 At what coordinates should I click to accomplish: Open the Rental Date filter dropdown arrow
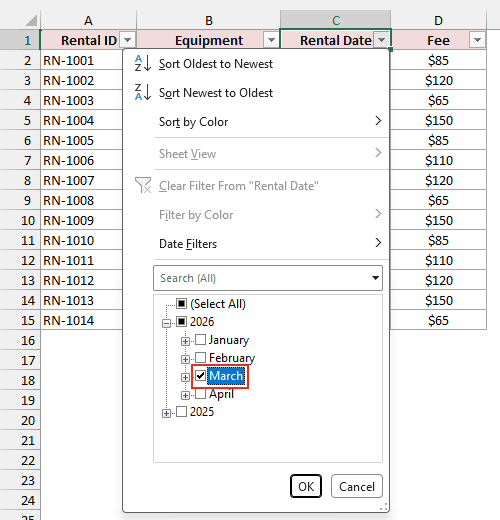(381, 40)
